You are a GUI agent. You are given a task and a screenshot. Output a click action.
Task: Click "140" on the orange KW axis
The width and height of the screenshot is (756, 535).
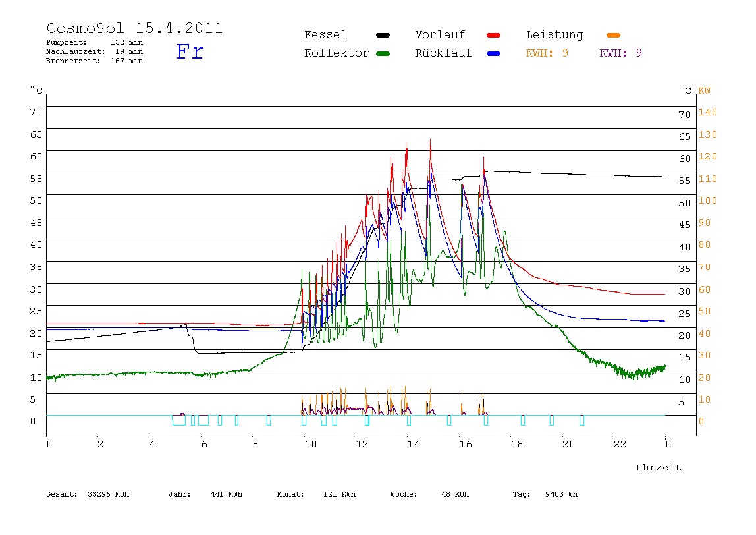(x=708, y=113)
